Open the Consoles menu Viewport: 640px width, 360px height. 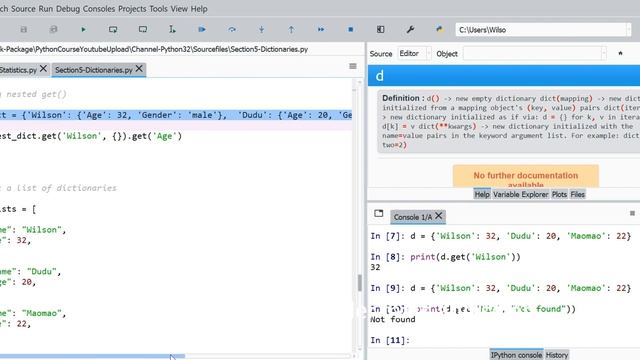tap(99, 9)
